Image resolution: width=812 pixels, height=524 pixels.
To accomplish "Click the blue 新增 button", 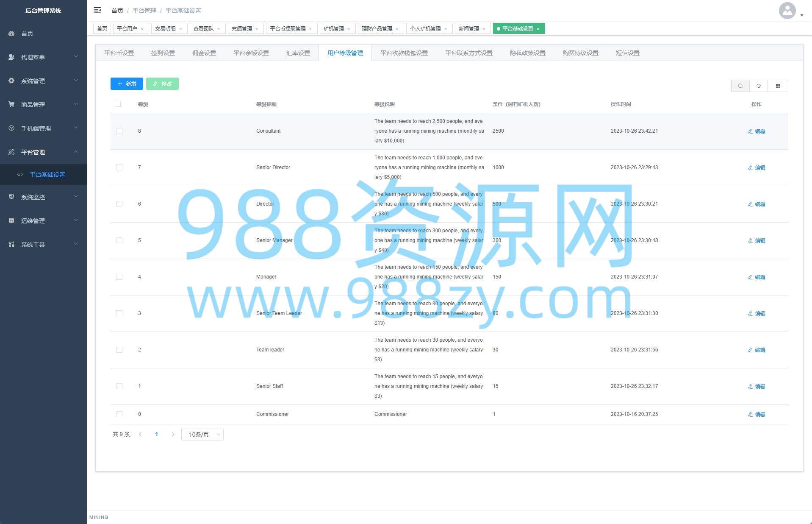I will [x=127, y=84].
